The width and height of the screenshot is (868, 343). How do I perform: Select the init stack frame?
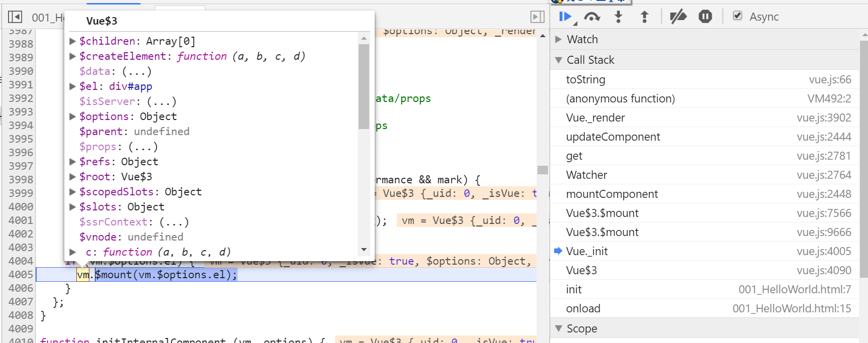pos(705,289)
